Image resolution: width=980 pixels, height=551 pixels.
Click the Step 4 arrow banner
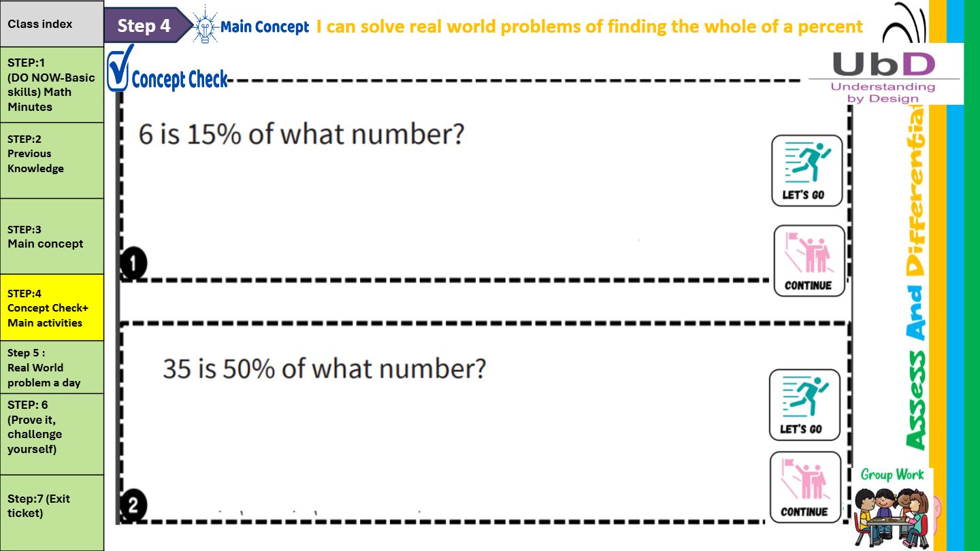(x=145, y=26)
